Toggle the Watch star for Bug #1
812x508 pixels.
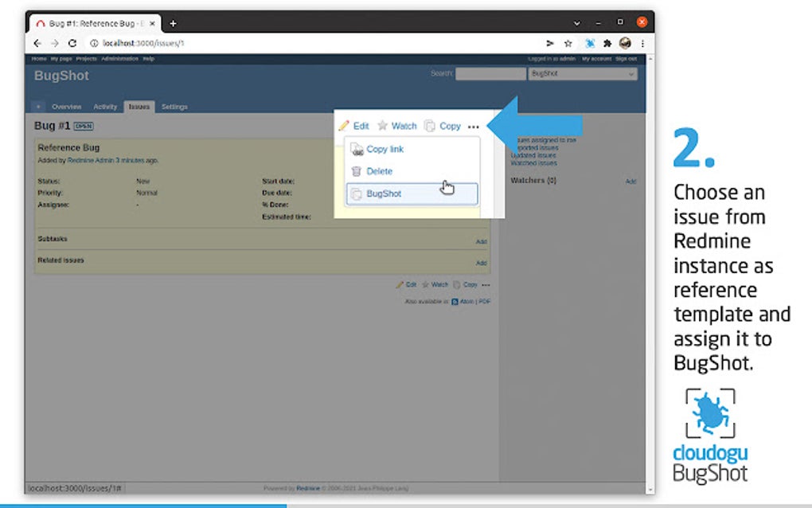pos(382,126)
